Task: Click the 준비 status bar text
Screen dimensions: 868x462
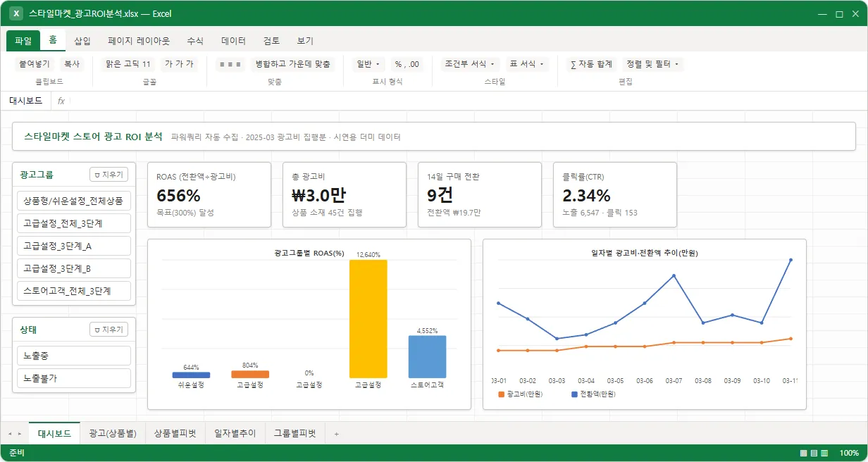Action: click(17, 453)
